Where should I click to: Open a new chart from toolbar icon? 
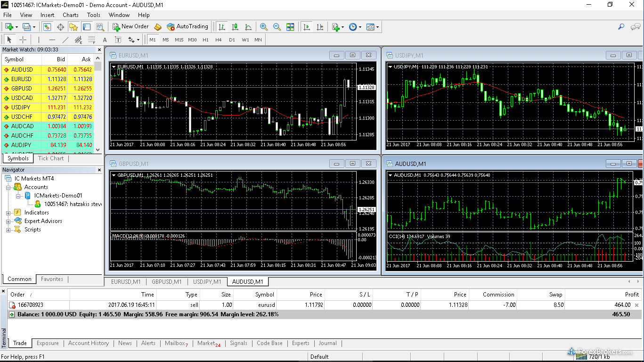click(9, 27)
